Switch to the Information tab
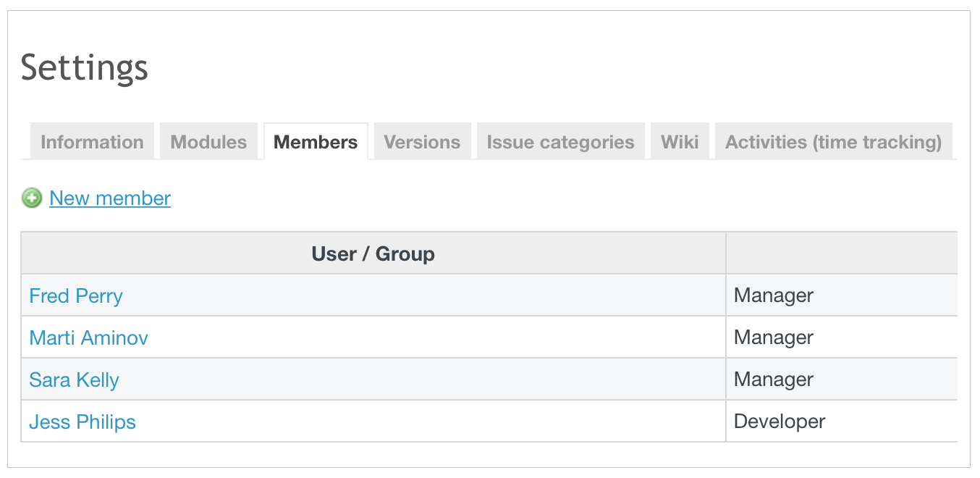 tap(92, 142)
